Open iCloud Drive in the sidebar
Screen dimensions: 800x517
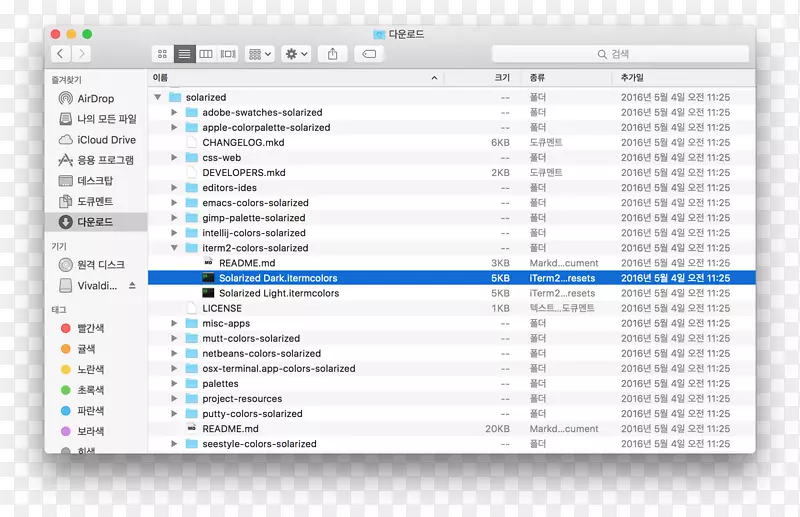click(x=97, y=140)
